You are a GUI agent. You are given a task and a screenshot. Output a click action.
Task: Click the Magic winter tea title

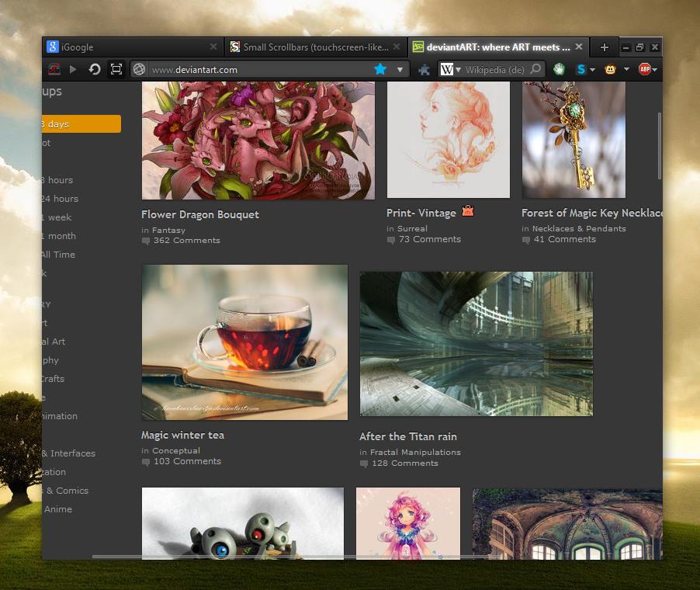click(x=182, y=435)
